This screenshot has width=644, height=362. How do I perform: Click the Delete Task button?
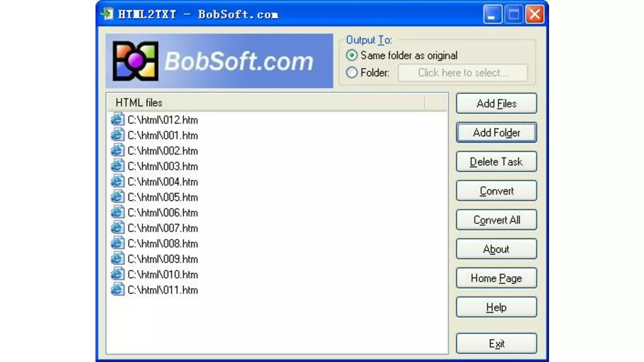tap(496, 161)
